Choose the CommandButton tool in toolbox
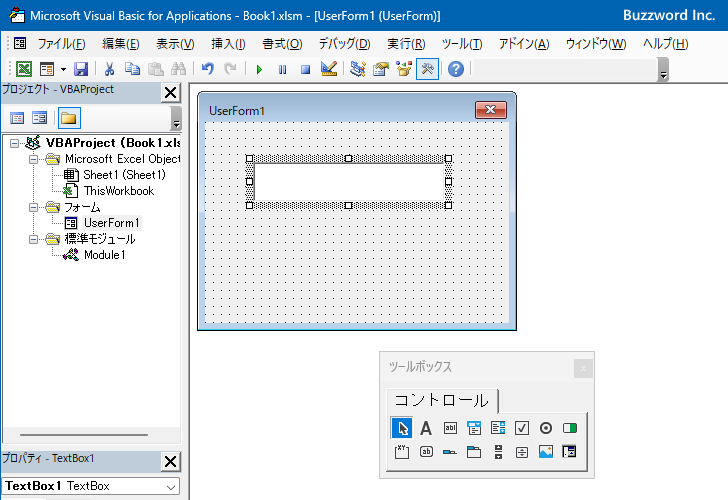Screen dimensions: 728x500 point(426,451)
